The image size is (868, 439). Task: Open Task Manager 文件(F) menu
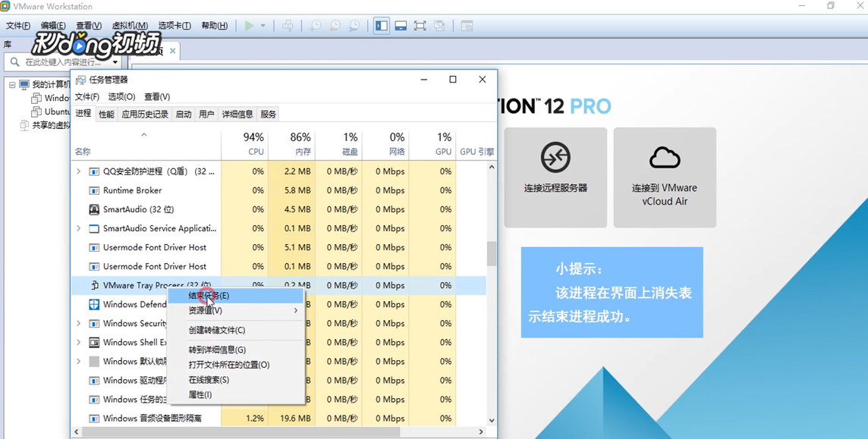coord(87,97)
